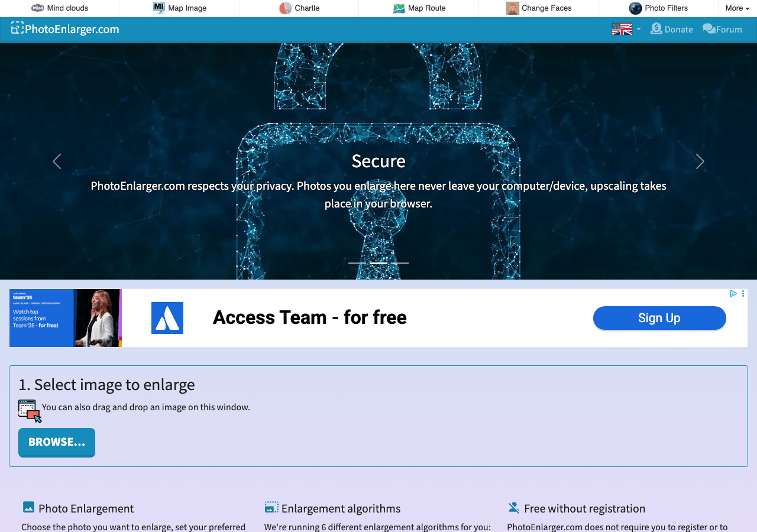757x532 pixels.
Task: Click the PhotoEnlarger.com logo
Action: 65,29
